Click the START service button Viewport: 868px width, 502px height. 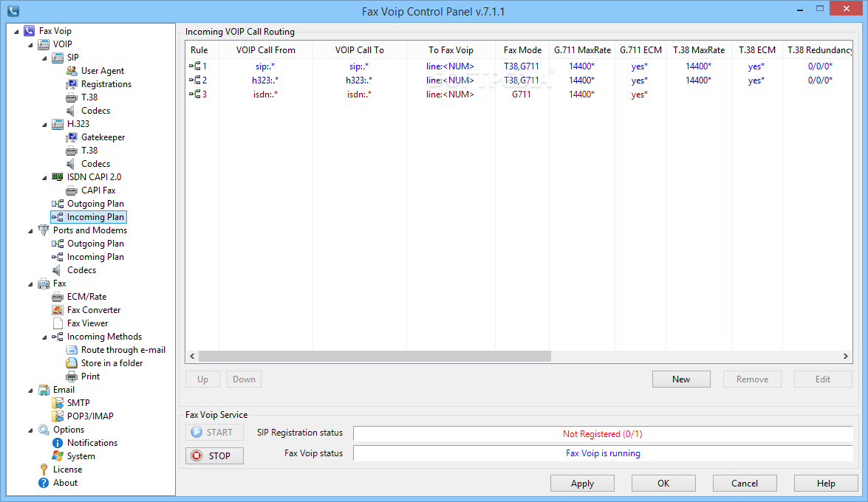(x=214, y=433)
